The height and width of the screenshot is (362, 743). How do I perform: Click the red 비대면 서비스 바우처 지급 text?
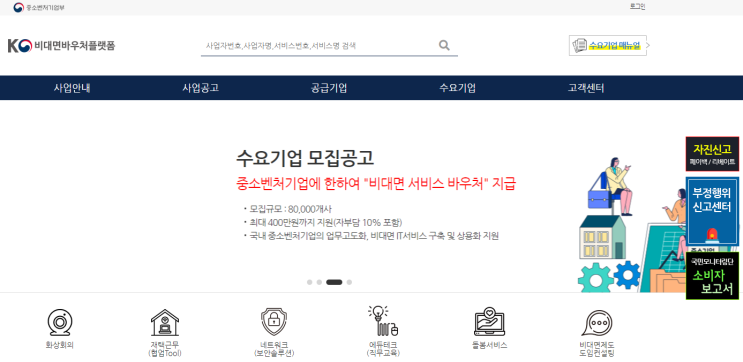click(376, 184)
